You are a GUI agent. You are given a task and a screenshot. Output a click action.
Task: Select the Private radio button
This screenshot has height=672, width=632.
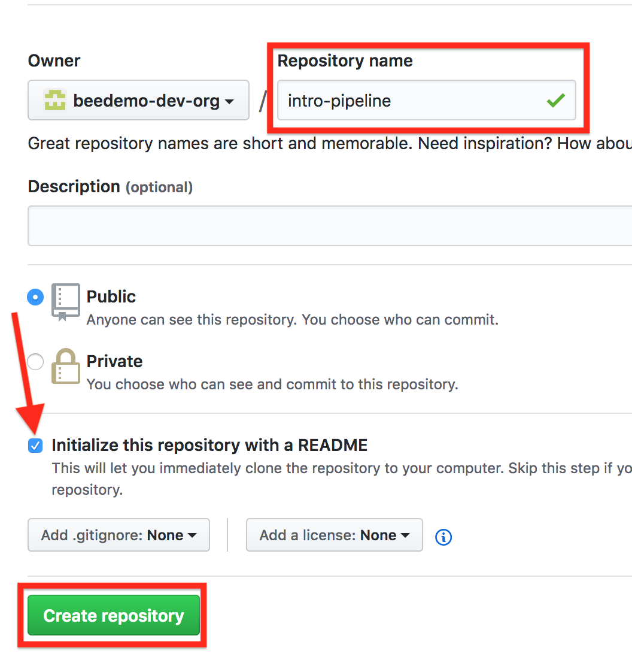35,362
